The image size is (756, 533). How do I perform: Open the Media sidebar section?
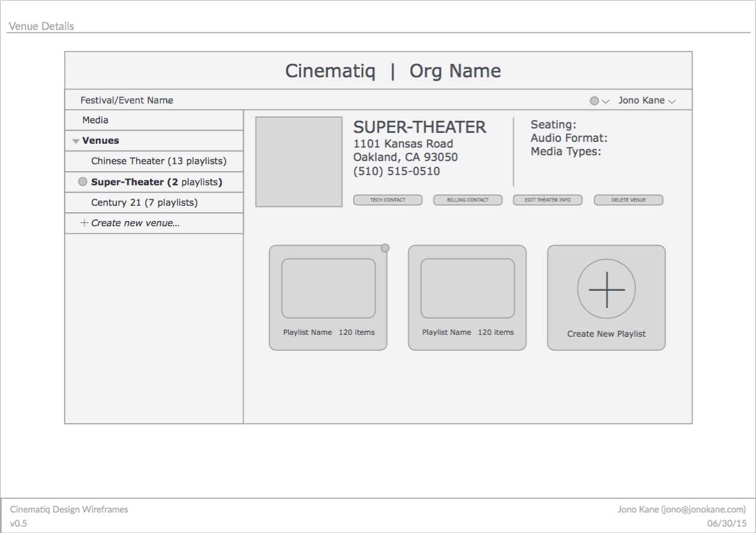tap(95, 120)
